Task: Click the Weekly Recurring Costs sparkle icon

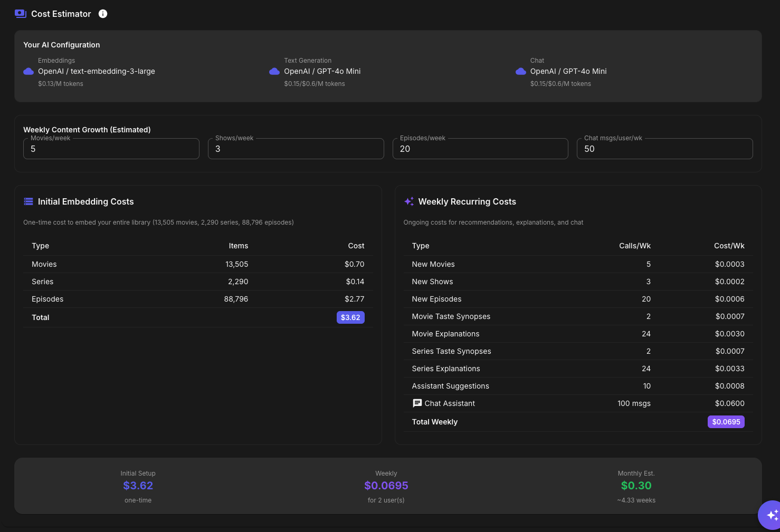Action: pos(409,201)
